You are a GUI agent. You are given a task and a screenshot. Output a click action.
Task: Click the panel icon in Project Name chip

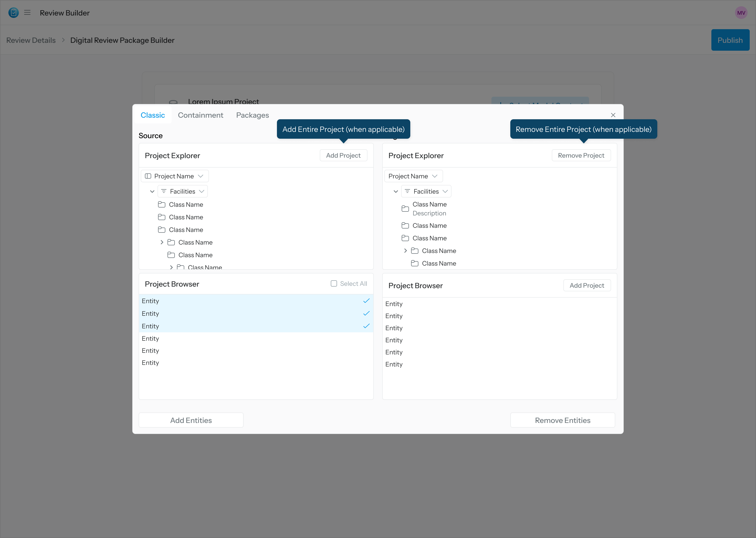pos(148,176)
